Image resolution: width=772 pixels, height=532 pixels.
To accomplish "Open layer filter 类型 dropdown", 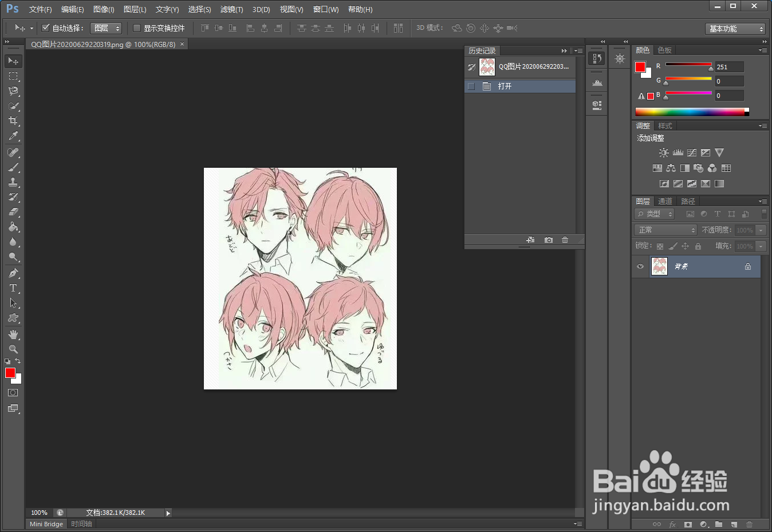I will (655, 214).
